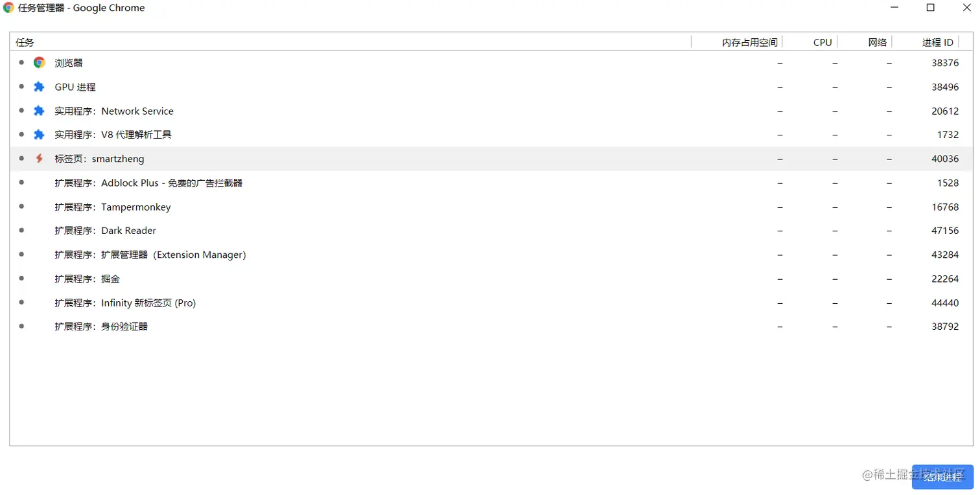
Task: Select the Extension Manager process row
Action: tap(150, 255)
